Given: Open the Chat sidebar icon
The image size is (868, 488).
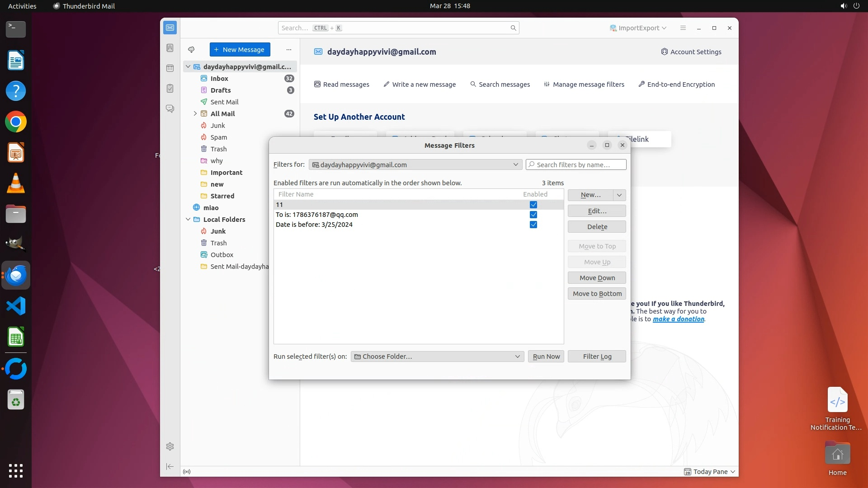Looking at the screenshot, I should pyautogui.click(x=170, y=109).
